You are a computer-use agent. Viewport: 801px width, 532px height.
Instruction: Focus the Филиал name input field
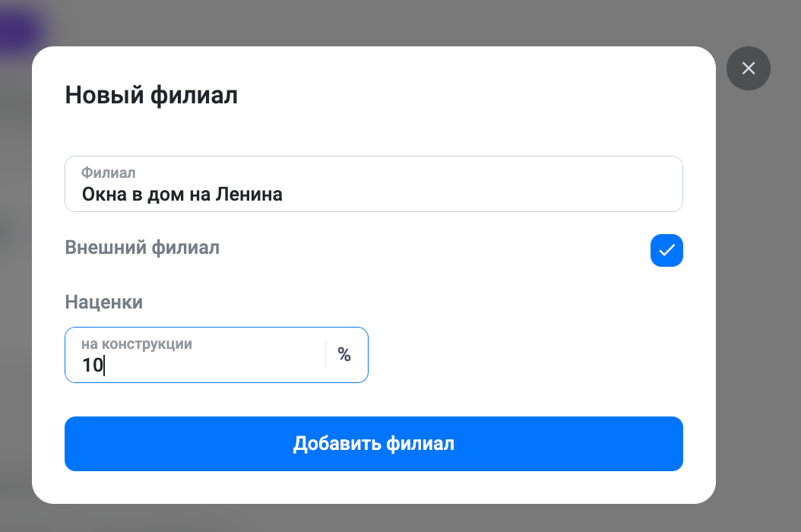(373, 184)
